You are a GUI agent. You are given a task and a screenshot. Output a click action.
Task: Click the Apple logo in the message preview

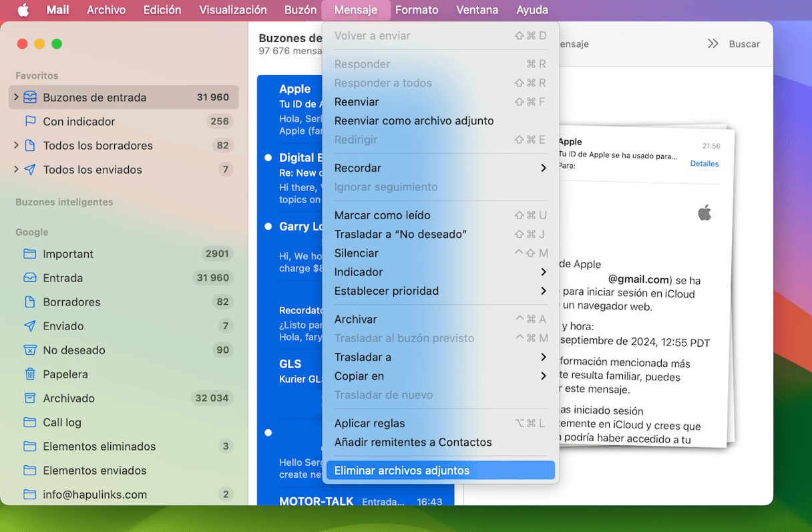click(704, 213)
